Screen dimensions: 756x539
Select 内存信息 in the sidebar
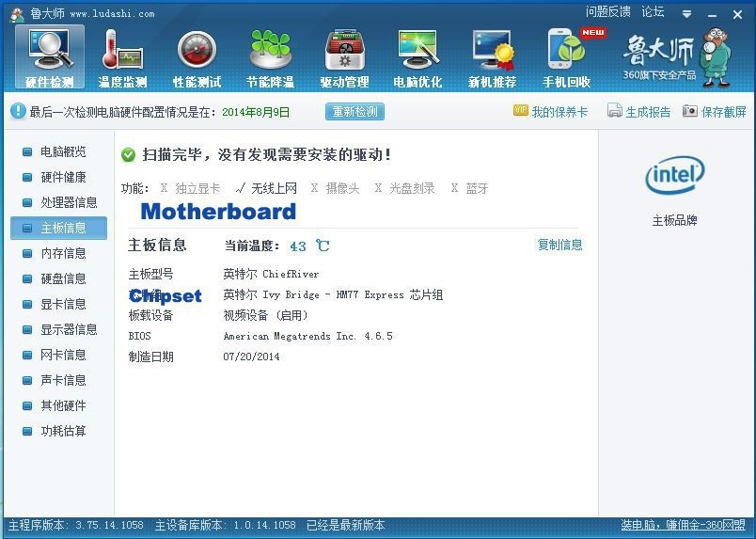pyautogui.click(x=62, y=253)
